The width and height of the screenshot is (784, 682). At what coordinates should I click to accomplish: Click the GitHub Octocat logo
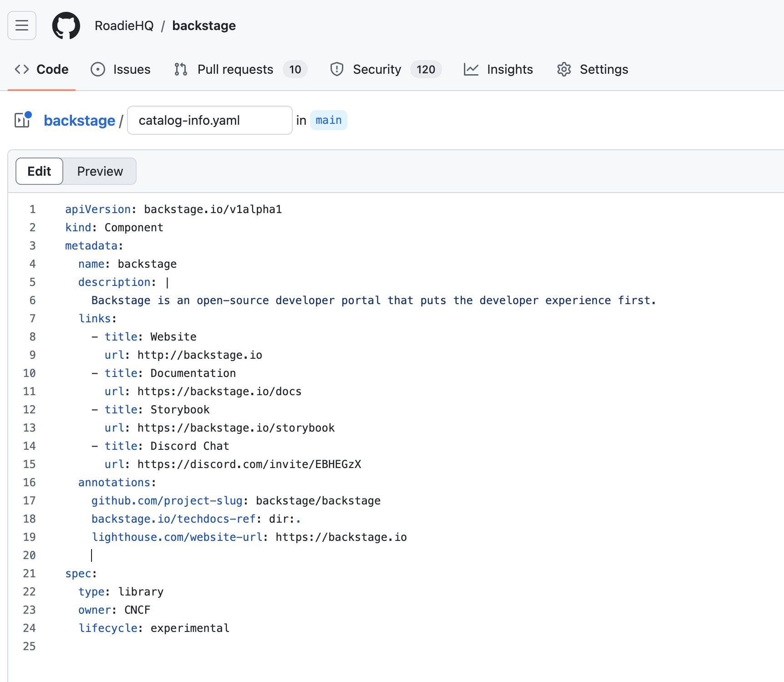[x=66, y=25]
